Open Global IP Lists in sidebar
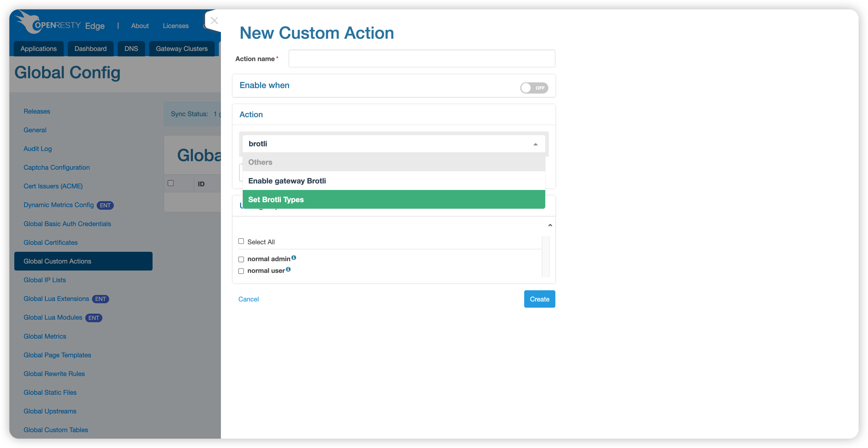Image resolution: width=868 pixels, height=448 pixels. [44, 280]
